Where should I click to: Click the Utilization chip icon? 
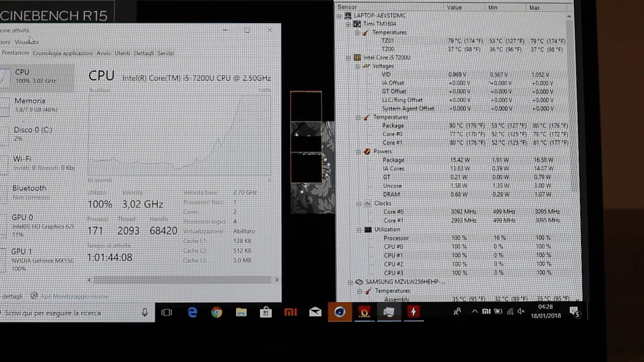pos(368,230)
